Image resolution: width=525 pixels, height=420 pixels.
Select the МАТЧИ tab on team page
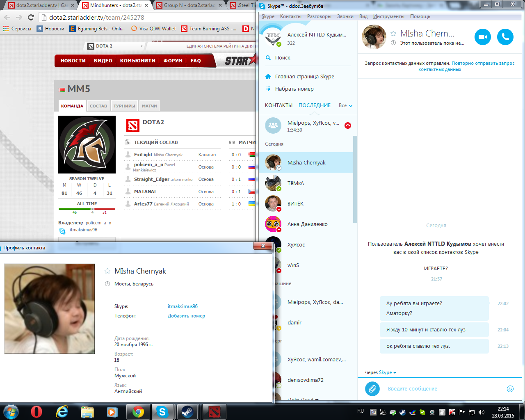coord(149,106)
